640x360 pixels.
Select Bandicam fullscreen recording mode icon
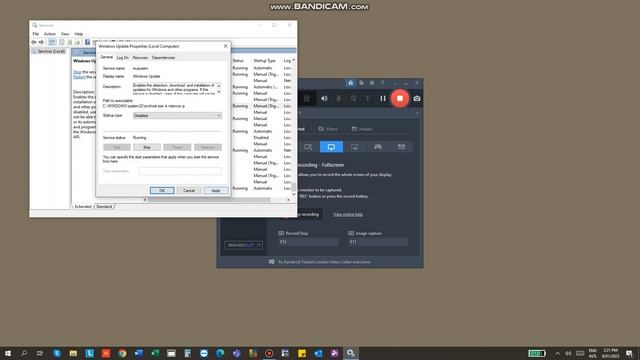pyautogui.click(x=331, y=147)
